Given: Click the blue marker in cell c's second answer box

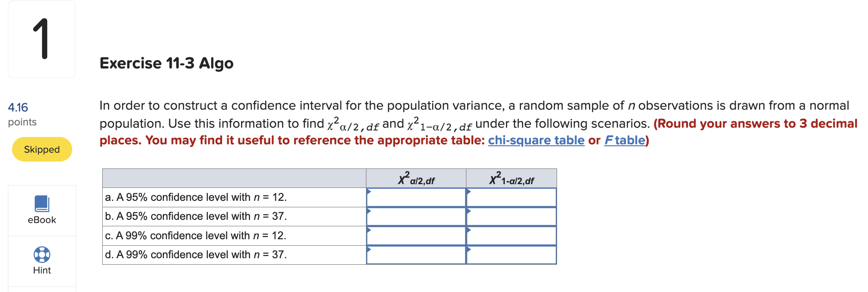Looking at the screenshot, I should [x=470, y=230].
